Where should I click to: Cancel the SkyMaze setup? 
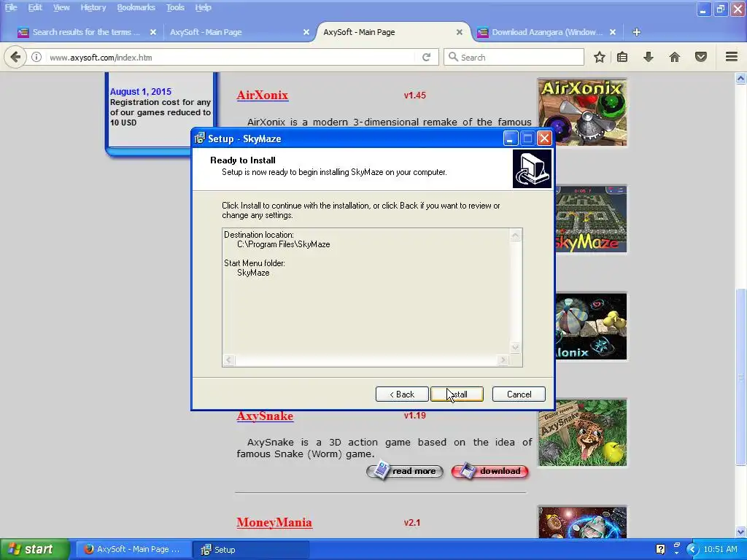pyautogui.click(x=519, y=394)
